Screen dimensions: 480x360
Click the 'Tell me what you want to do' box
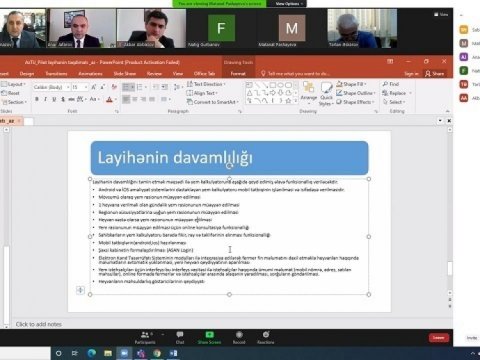(x=295, y=74)
